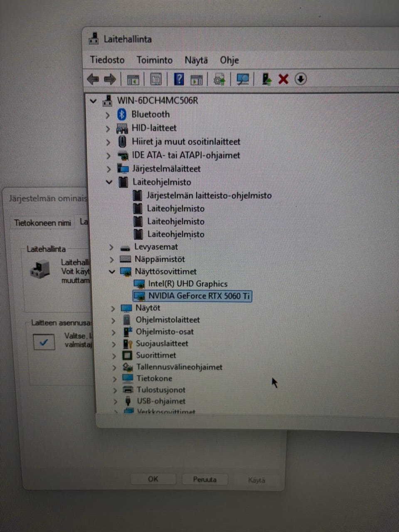Open the Ohje menu
The height and width of the screenshot is (532, 399).
pos(229,60)
